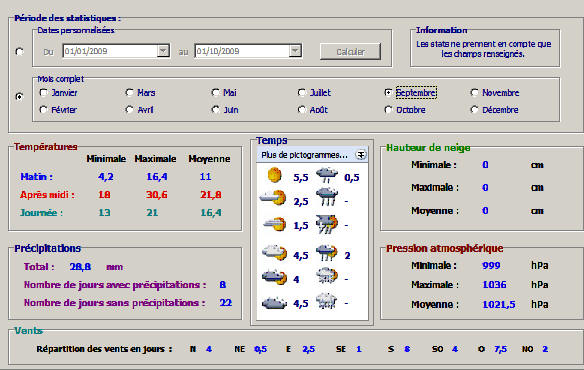The image size is (584, 370).
Task: Click the light rain cloud pictogram beside 0,5
Action: click(327, 175)
